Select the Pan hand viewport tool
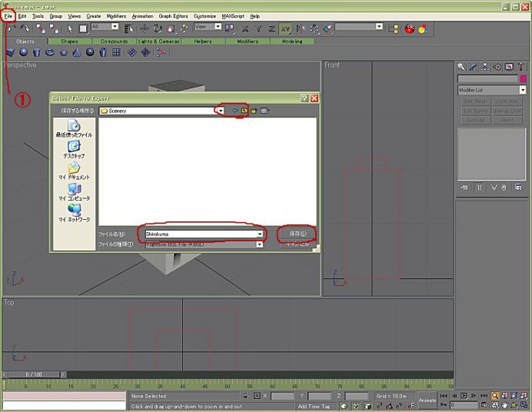 505,405
